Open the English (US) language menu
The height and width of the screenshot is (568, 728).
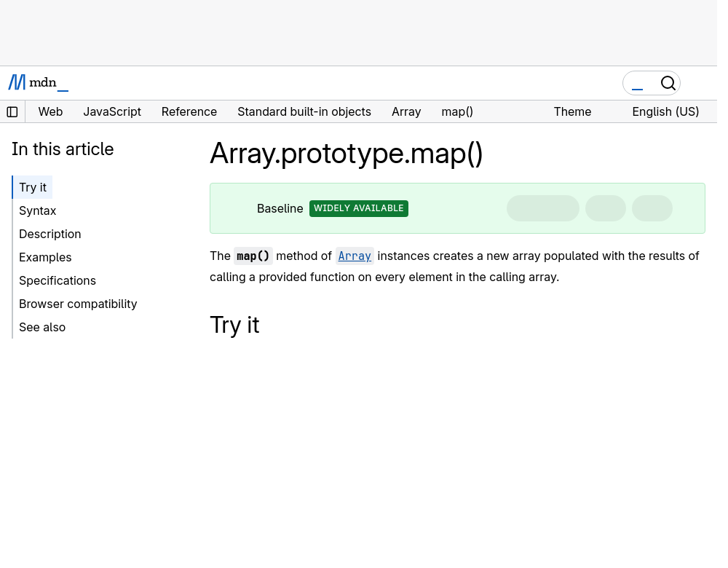pos(665,112)
